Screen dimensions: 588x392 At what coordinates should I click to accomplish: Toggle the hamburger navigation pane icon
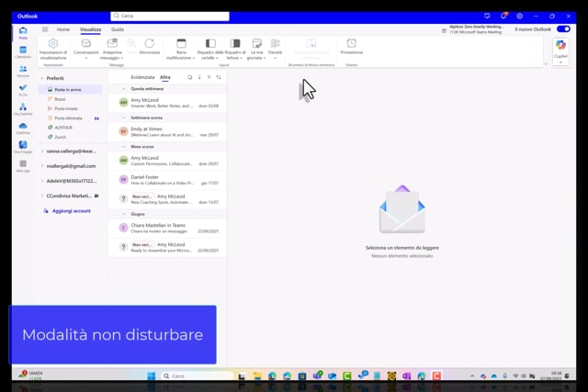pyautogui.click(x=45, y=29)
